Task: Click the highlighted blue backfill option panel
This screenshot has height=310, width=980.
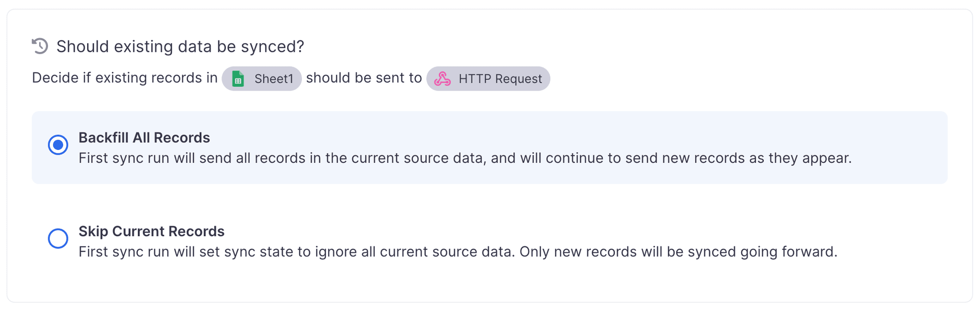Action: pos(489,148)
